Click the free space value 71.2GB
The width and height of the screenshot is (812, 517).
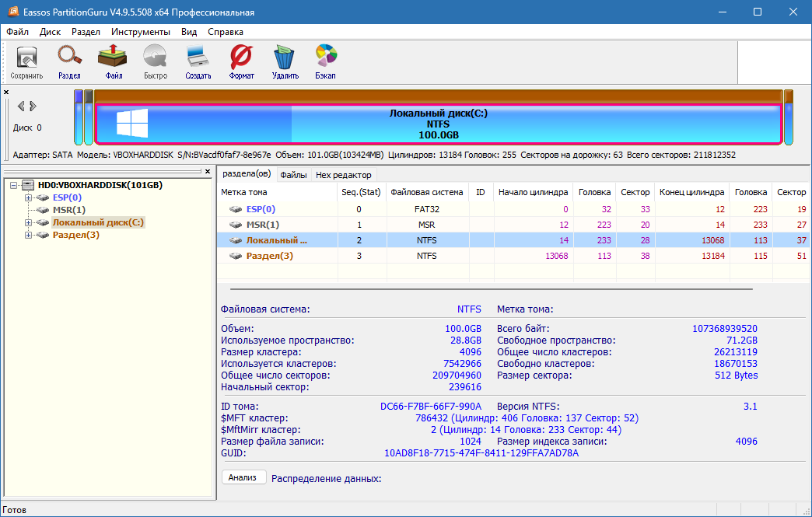(741, 341)
